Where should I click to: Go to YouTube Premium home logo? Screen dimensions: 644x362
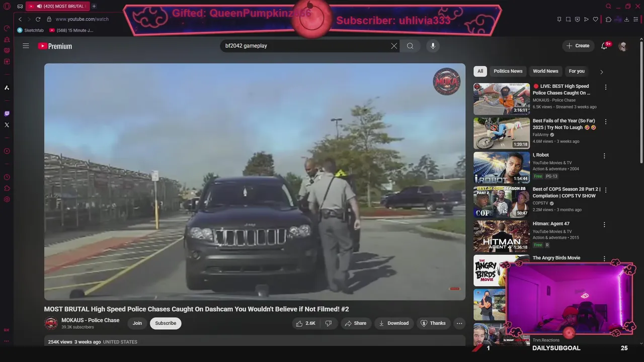[x=55, y=46]
